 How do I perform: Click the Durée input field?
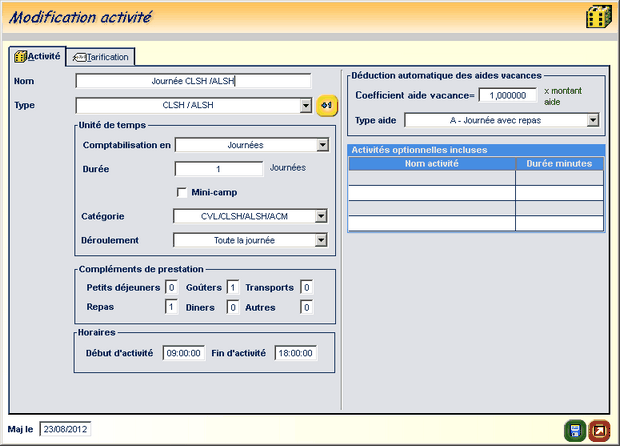click(218, 169)
